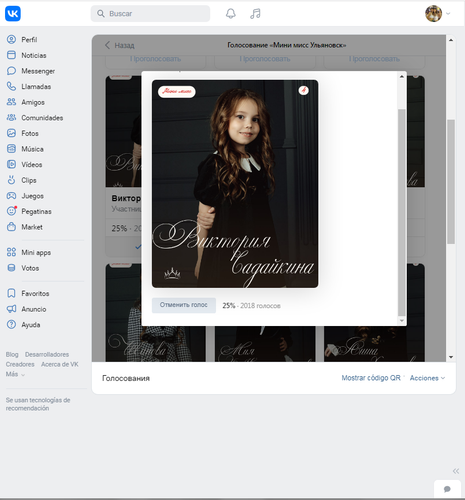Click the Música sidebar icon

click(x=11, y=149)
